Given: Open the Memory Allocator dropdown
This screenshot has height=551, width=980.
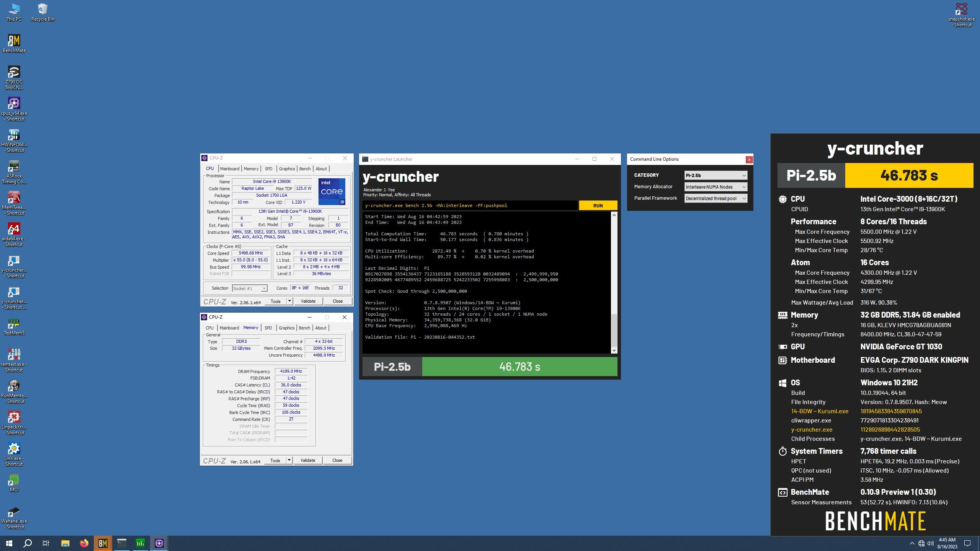Looking at the screenshot, I should pos(715,187).
